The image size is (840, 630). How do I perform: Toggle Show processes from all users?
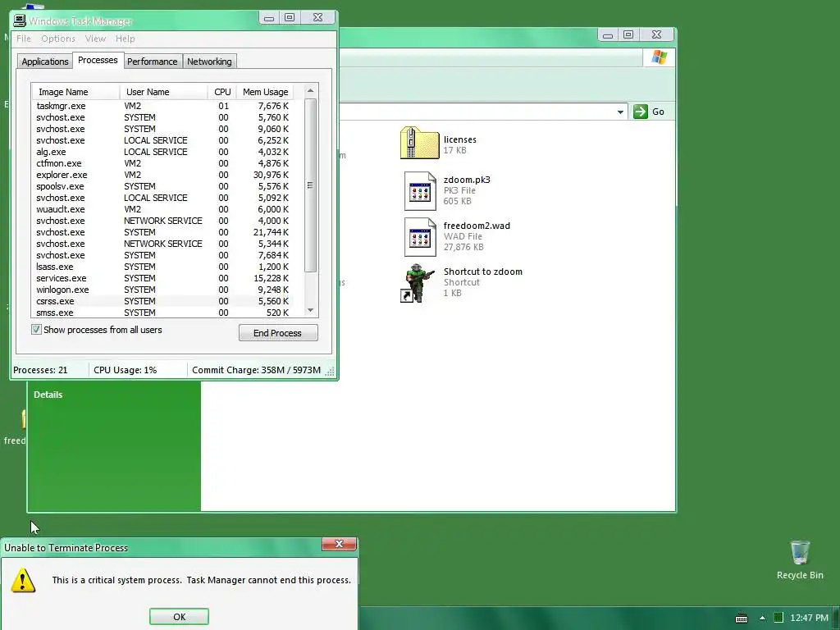pos(36,330)
